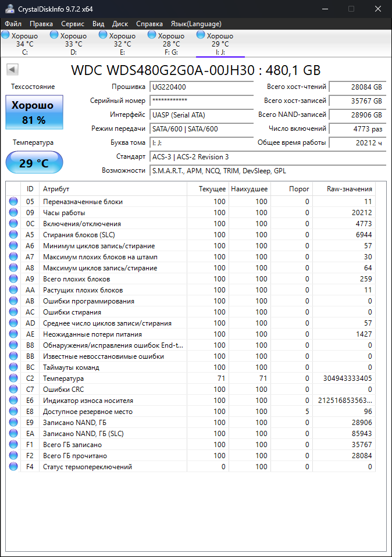
Task: Click raw value 304943333405 of Температура
Action: (347, 379)
